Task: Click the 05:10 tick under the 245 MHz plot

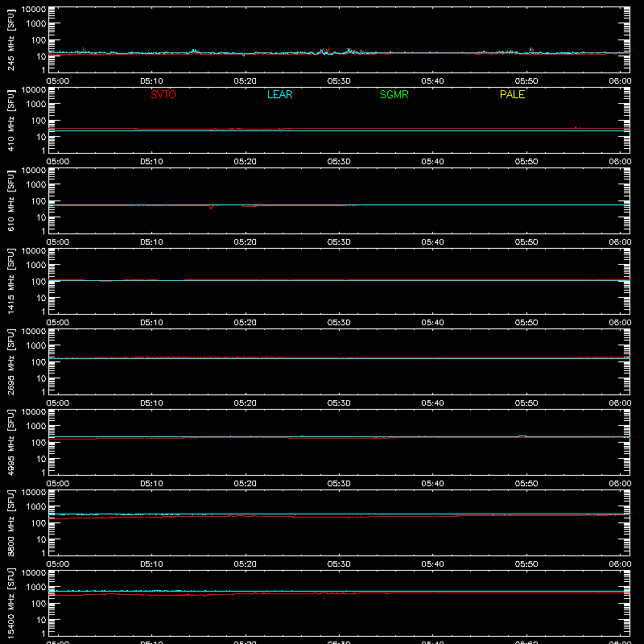Action: pyautogui.click(x=151, y=81)
